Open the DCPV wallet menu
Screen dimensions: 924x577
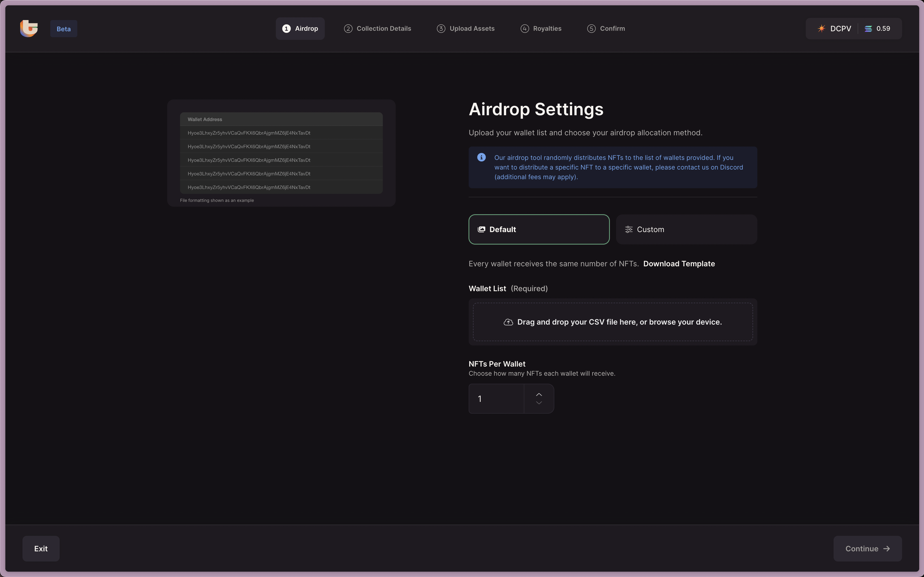pos(835,29)
